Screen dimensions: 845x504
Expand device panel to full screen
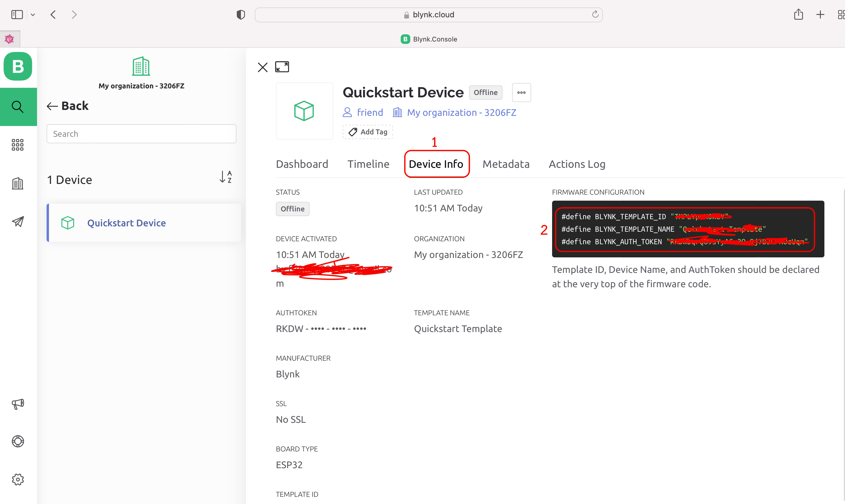282,67
